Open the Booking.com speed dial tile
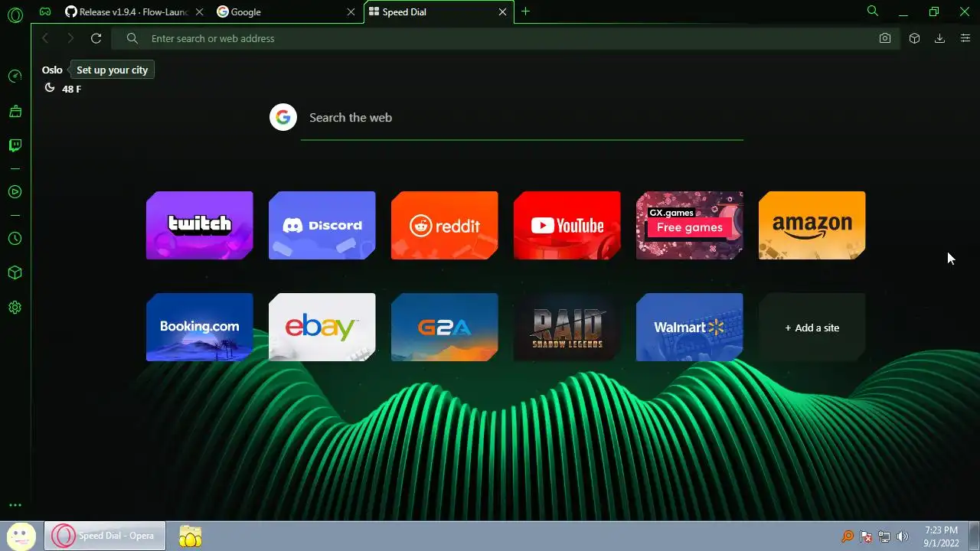The width and height of the screenshot is (980, 551). click(199, 327)
